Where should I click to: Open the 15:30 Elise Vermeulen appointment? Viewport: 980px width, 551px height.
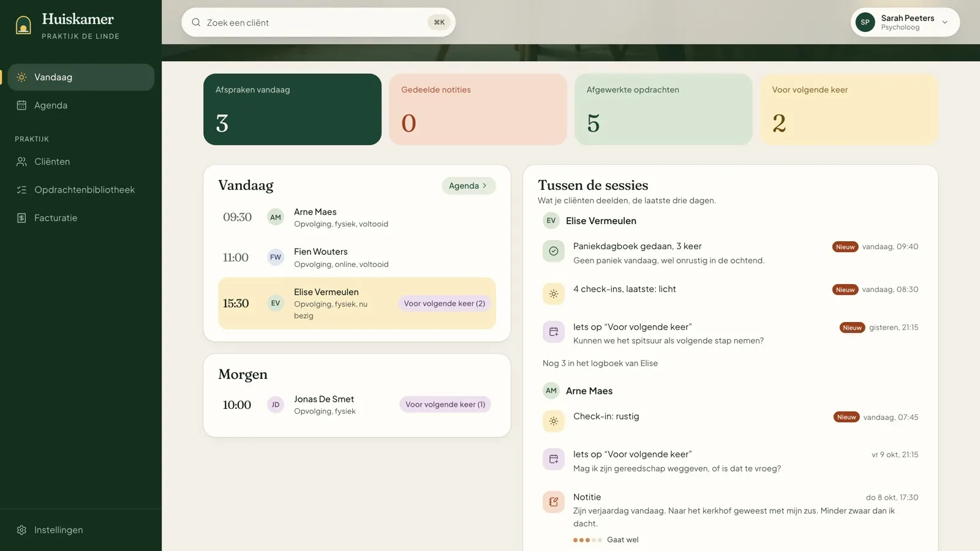(357, 304)
